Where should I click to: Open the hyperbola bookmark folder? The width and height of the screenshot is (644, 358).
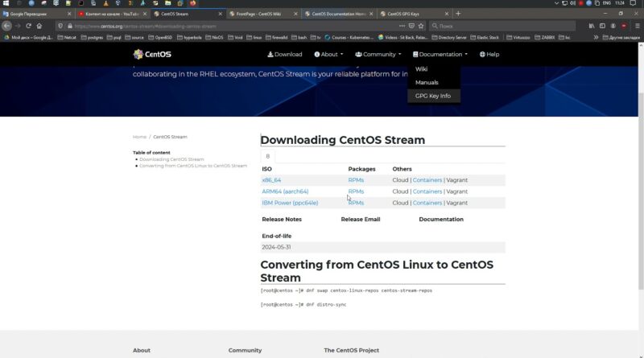click(189, 37)
